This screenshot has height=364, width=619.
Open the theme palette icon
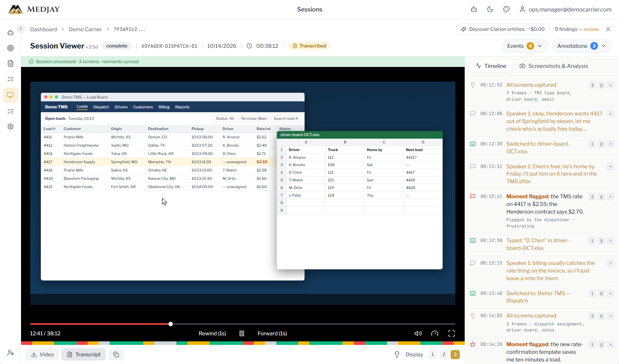pyautogui.click(x=506, y=9)
